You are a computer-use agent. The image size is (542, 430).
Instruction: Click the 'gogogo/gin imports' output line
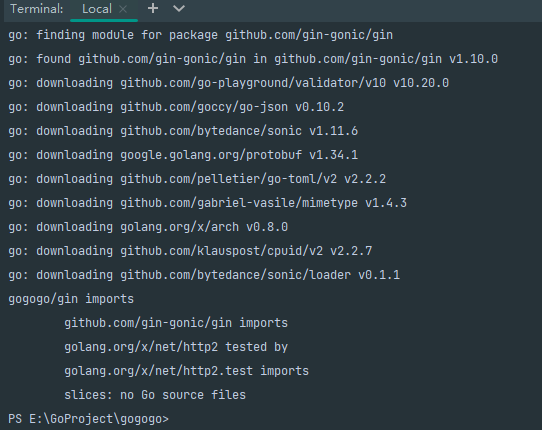(x=71, y=299)
